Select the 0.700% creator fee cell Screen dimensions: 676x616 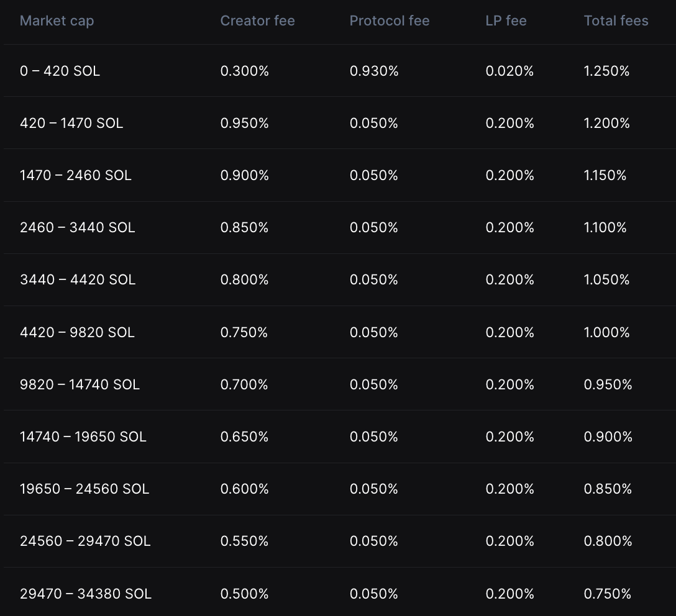244,385
